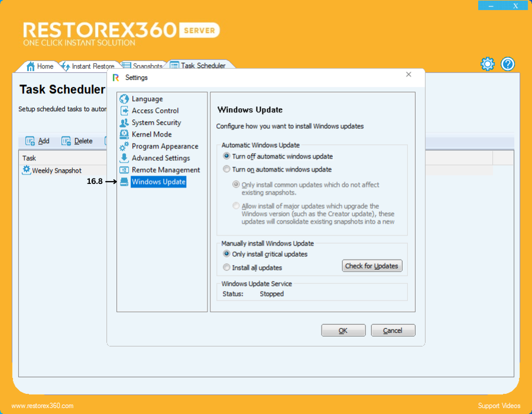Click the Snapshots tab list icon
The image size is (532, 414).
126,66
